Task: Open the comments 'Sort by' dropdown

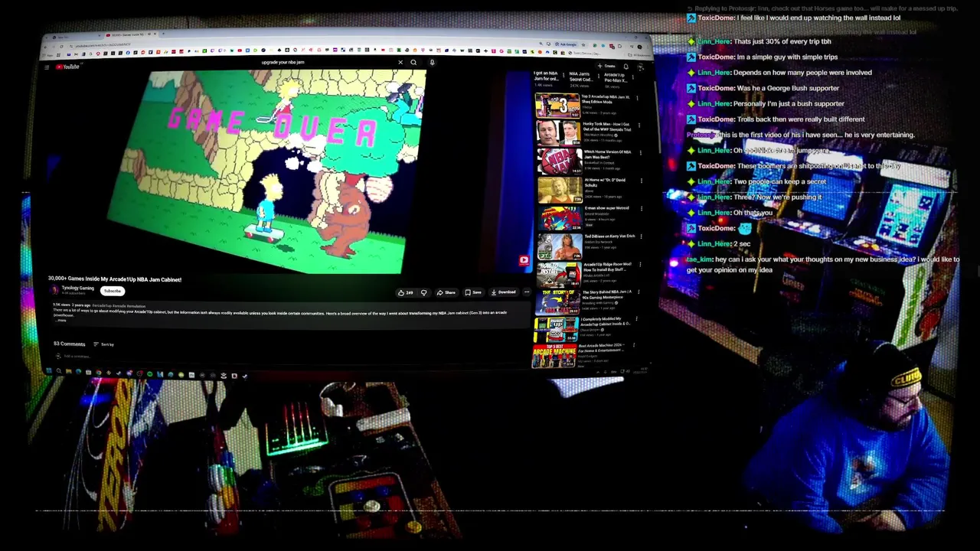Action: click(104, 344)
